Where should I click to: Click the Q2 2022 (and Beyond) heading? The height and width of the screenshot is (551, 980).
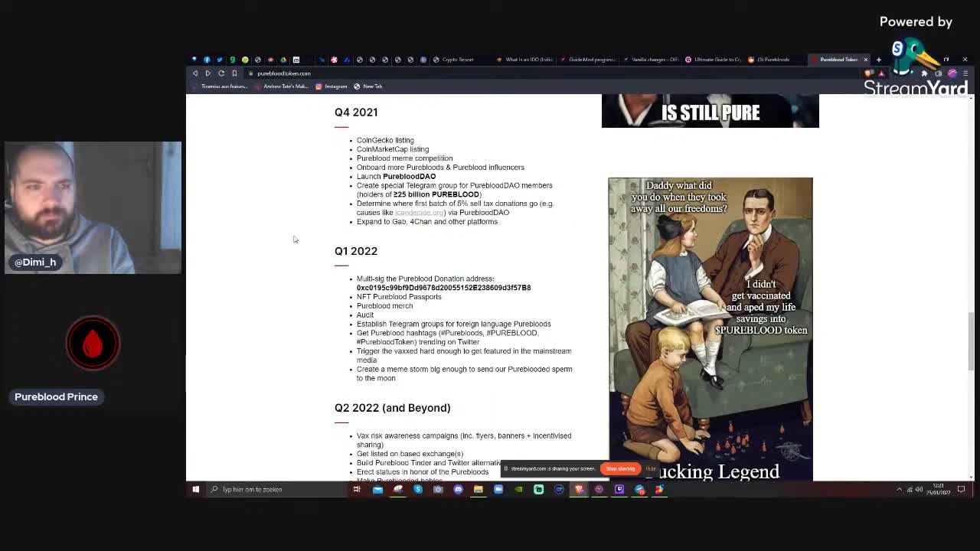click(x=393, y=408)
